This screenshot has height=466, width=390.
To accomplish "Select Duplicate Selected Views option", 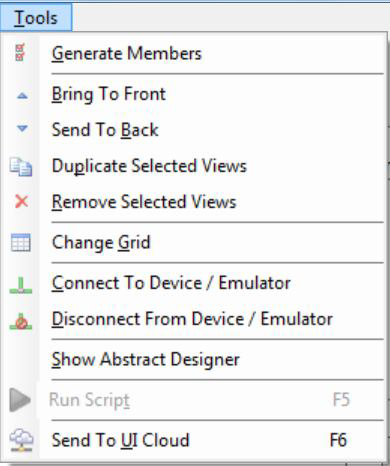I will (x=194, y=166).
